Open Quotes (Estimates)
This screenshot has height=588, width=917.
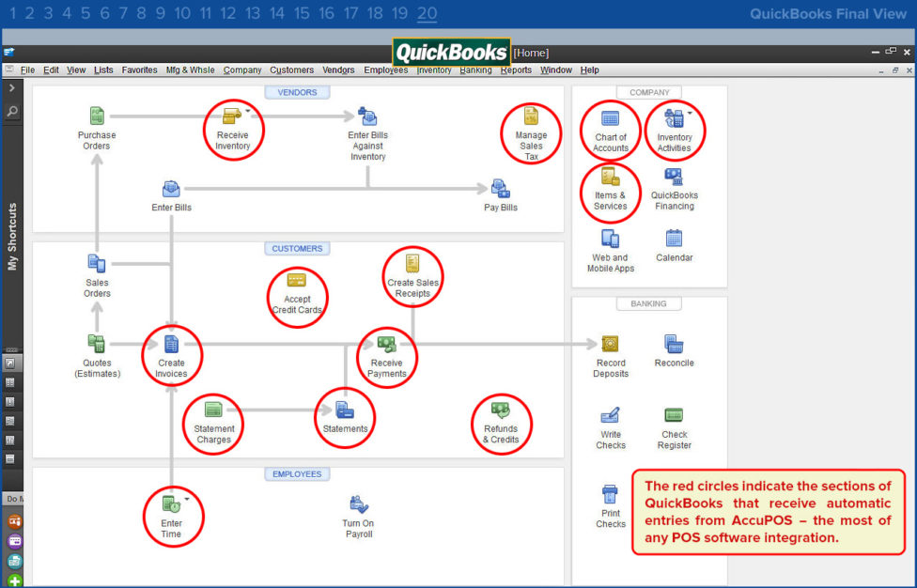97,344
